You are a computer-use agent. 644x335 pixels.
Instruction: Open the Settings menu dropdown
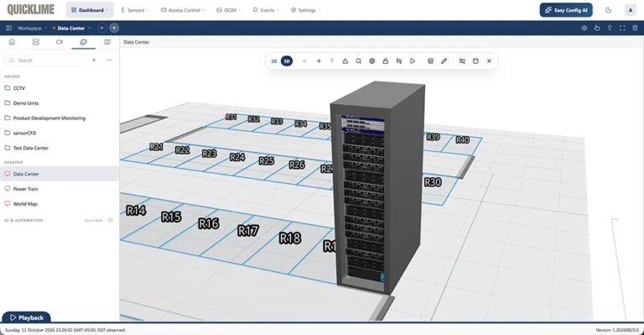click(305, 10)
